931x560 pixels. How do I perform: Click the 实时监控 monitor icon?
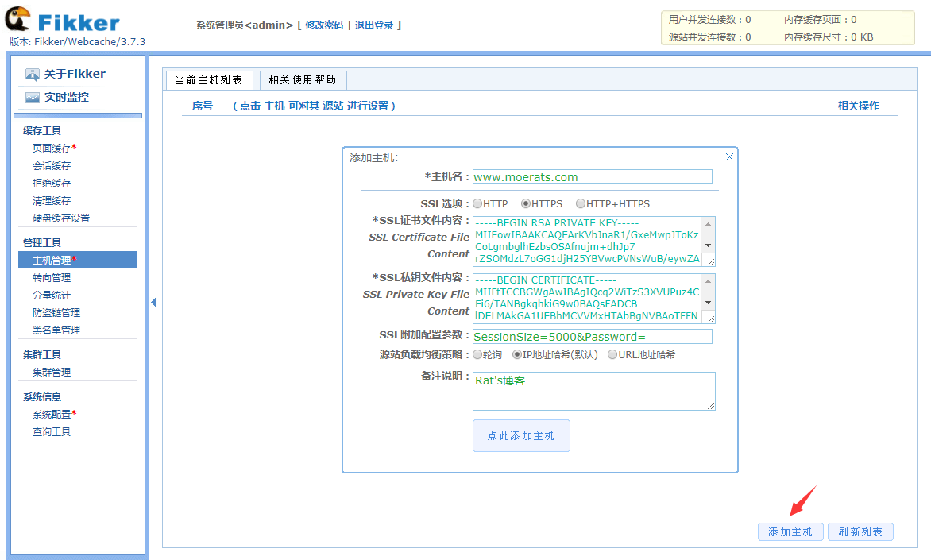pyautogui.click(x=32, y=98)
